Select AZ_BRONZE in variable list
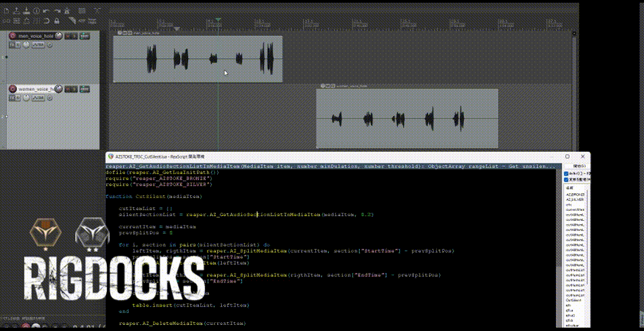Viewport: 644px width, 331px height. tap(575, 194)
